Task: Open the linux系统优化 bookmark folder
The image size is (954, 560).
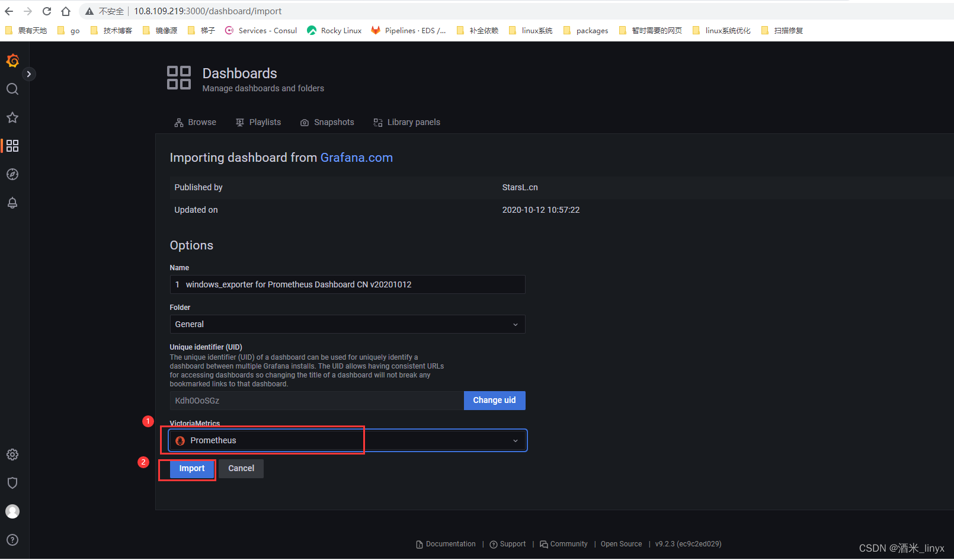Action: click(722, 31)
